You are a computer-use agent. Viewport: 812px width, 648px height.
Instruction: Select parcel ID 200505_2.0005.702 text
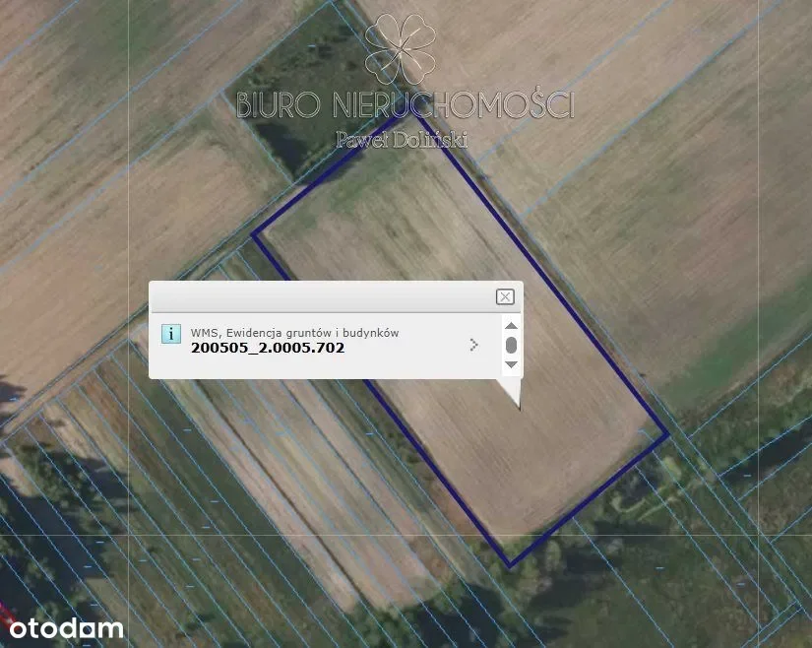coord(268,348)
